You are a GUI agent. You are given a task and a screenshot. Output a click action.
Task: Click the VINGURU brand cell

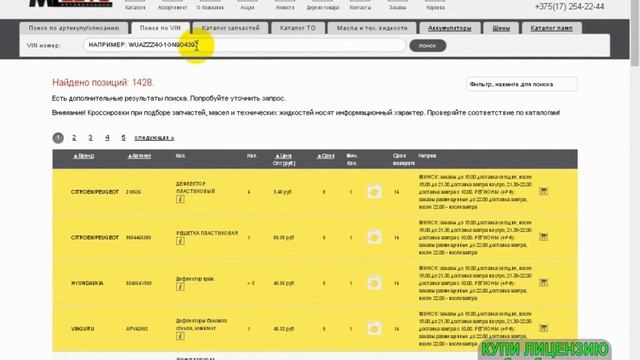click(x=82, y=329)
